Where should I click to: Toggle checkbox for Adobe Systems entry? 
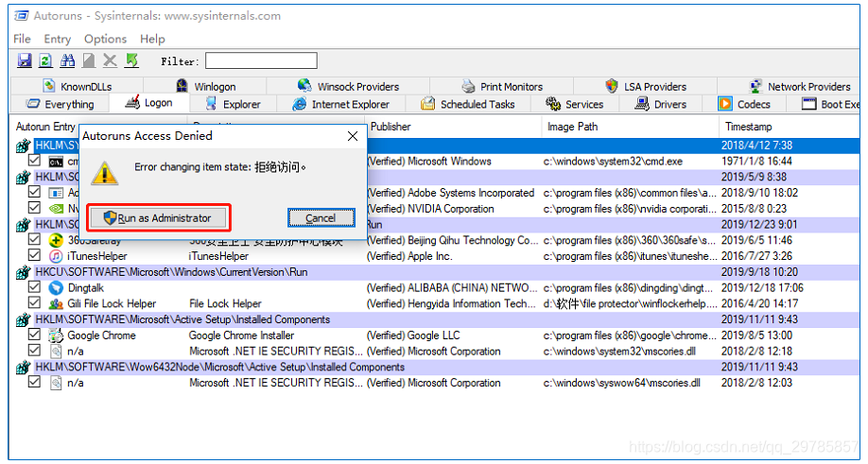click(34, 192)
